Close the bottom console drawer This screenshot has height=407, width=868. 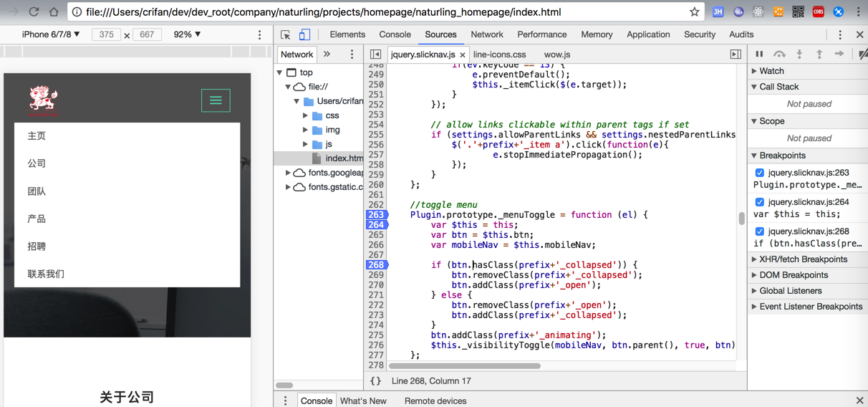coord(859,401)
